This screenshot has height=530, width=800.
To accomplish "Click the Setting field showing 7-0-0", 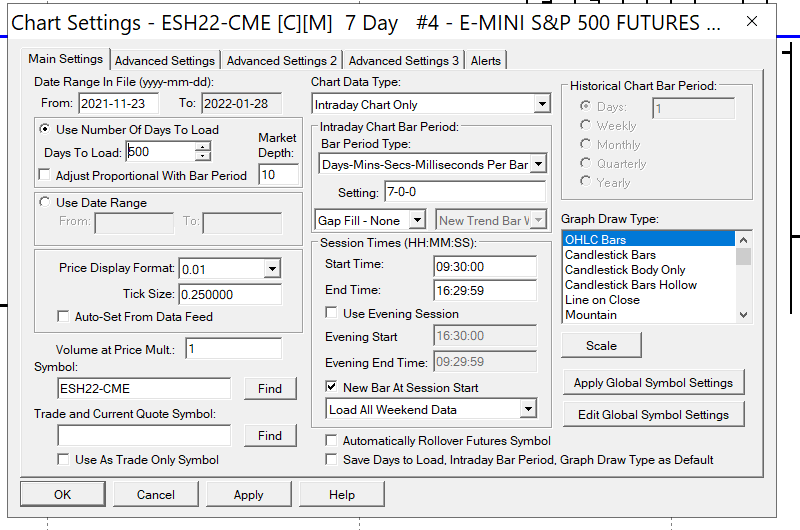I will coord(465,192).
